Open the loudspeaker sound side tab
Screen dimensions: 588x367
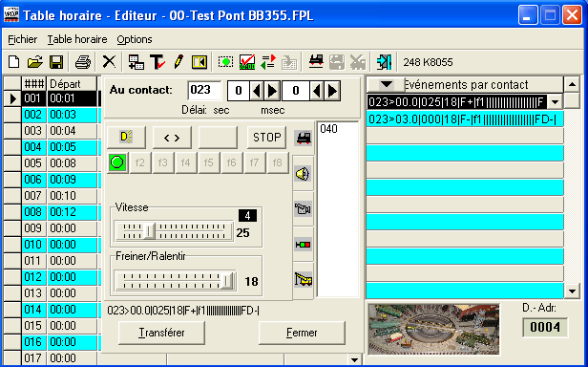(303, 174)
